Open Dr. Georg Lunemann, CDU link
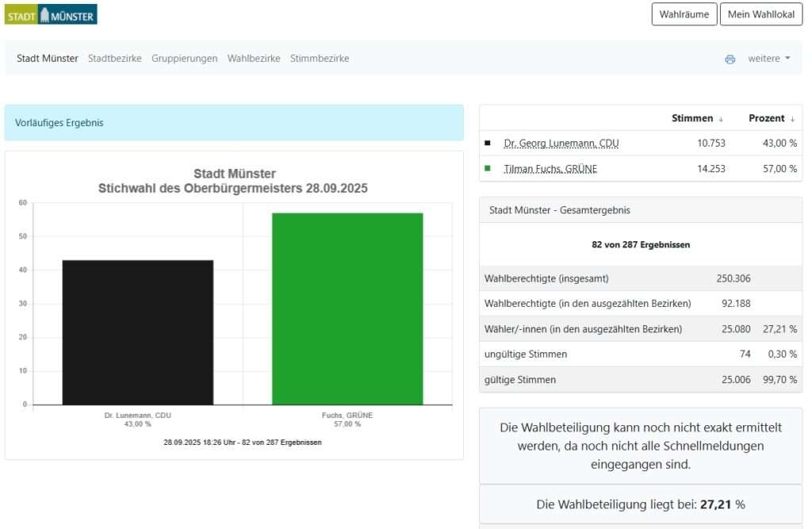This screenshot has width=812, height=529. pos(561,144)
